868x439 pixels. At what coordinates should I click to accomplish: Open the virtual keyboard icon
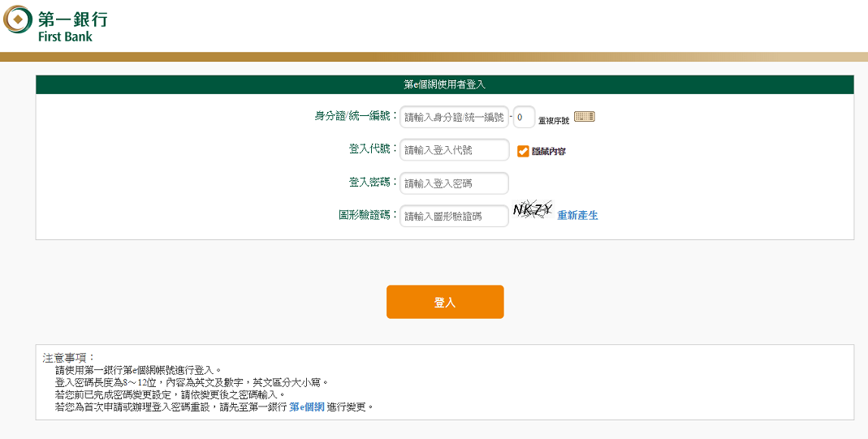tap(584, 117)
